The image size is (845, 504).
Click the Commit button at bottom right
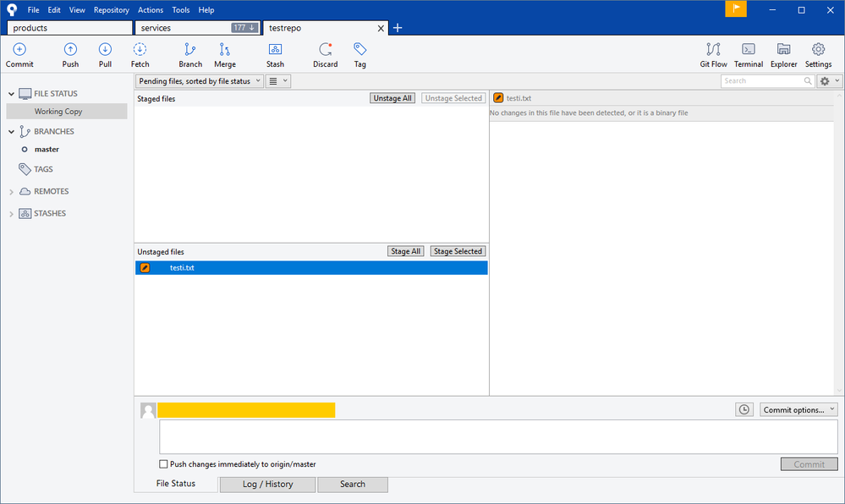click(x=809, y=464)
